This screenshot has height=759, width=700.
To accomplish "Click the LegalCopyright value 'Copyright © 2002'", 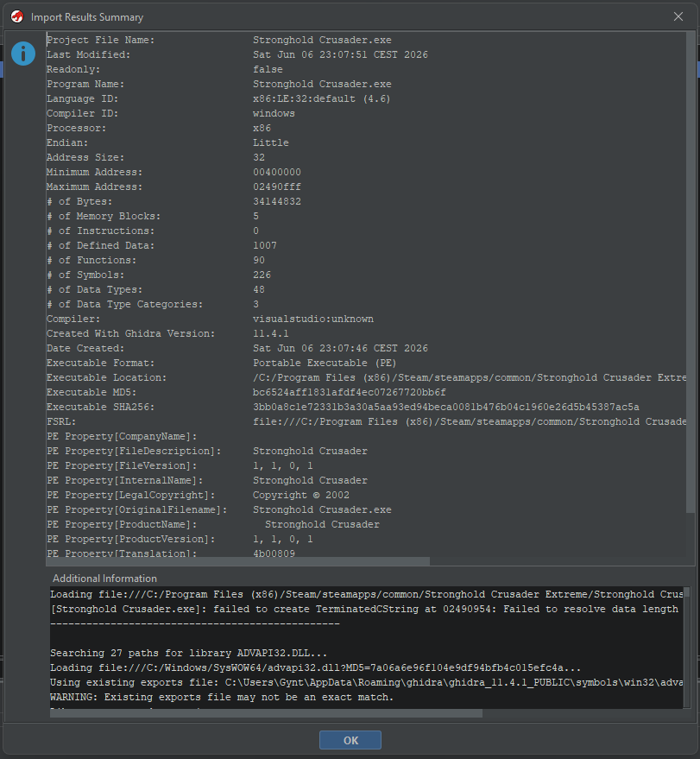I will pos(301,495).
